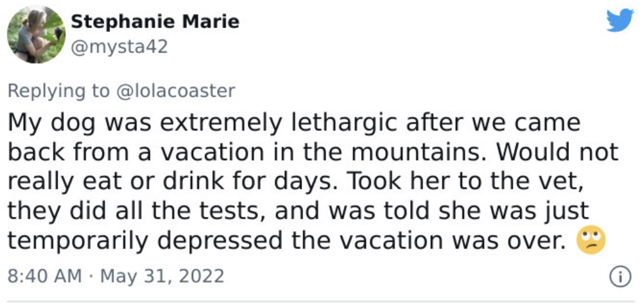Open the Twitter bird logo link
644x305 pixels.
pyautogui.click(x=620, y=20)
